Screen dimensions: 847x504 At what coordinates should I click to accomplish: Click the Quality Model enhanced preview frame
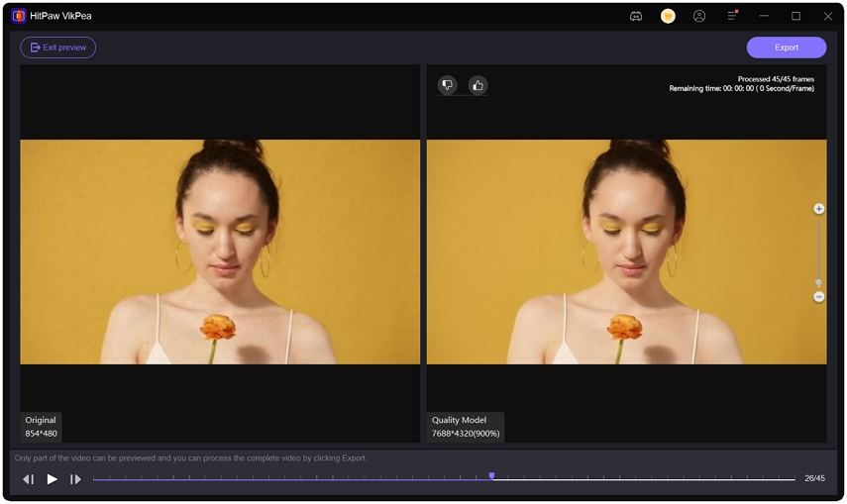(627, 252)
